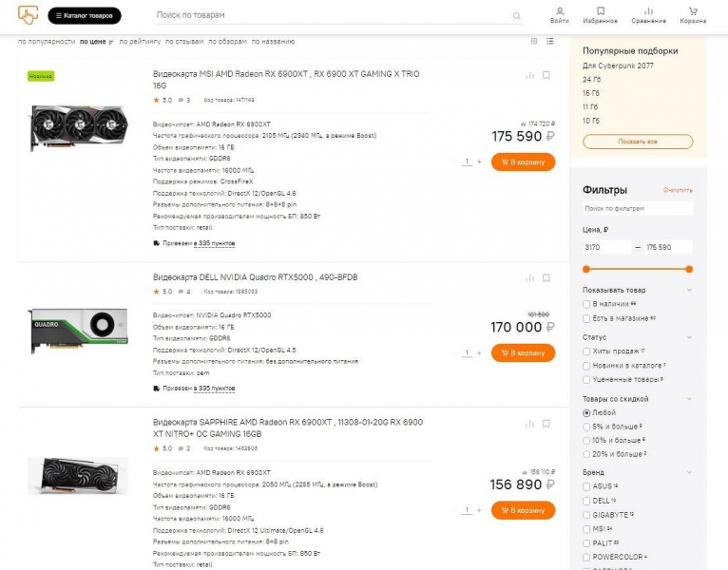728x570 pixels.
Task: Collapse the Статус filter section
Action: point(689,337)
